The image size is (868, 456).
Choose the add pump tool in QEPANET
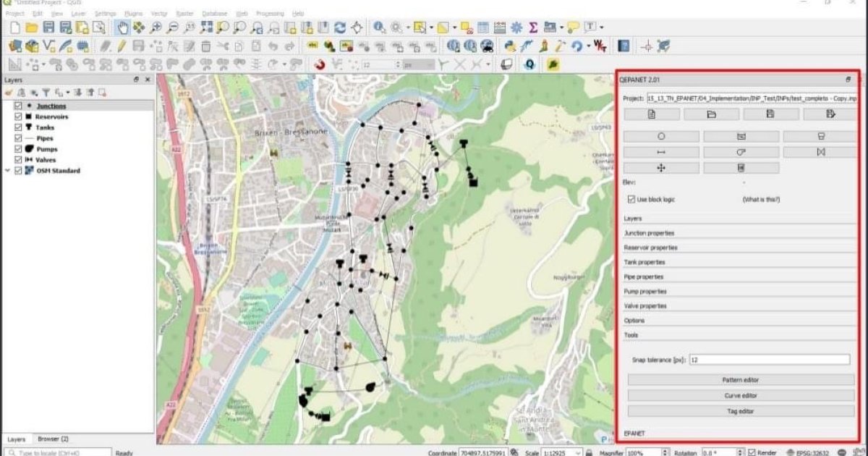[741, 152]
